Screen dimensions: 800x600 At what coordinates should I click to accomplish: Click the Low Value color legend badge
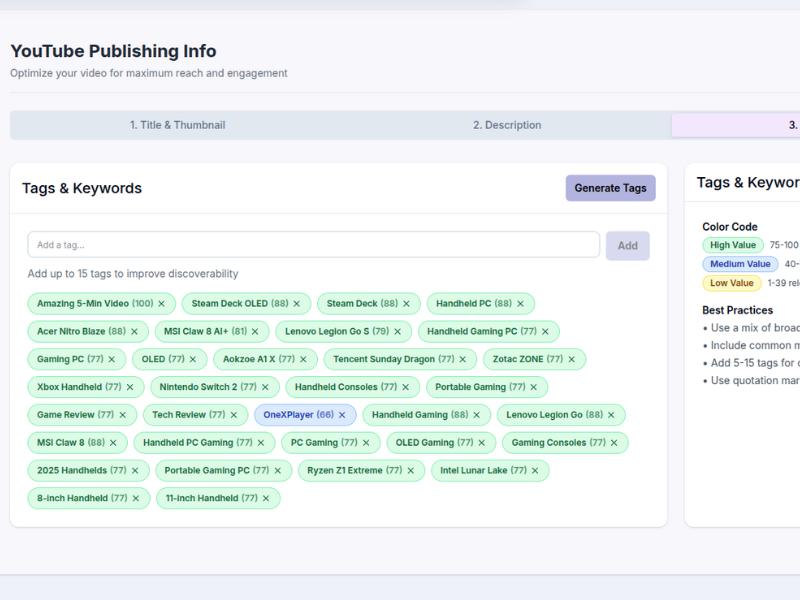click(x=732, y=283)
